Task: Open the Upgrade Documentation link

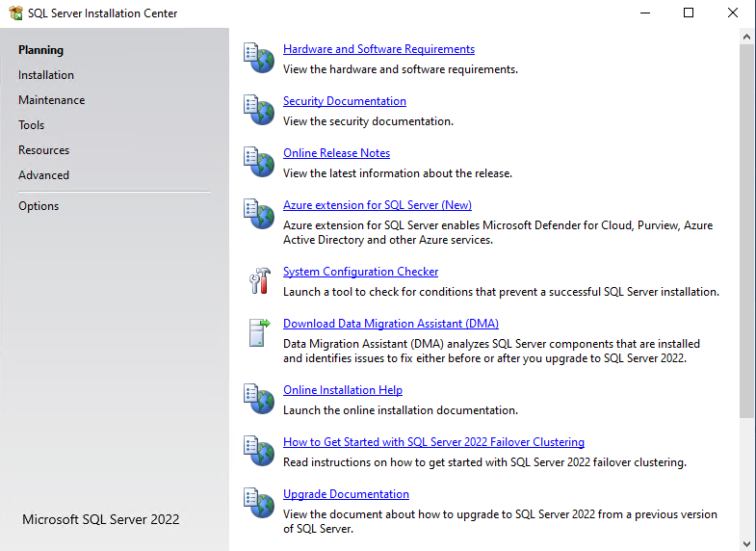Action: coord(346,494)
